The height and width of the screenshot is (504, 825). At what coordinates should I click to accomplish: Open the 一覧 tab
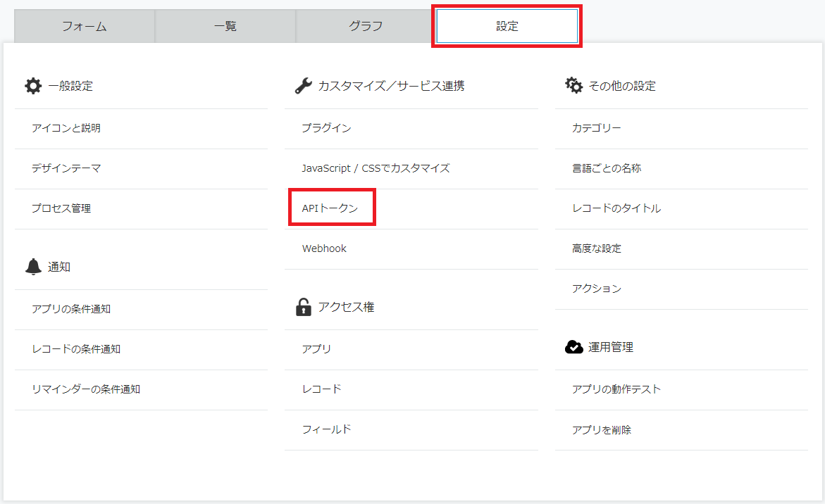click(225, 27)
